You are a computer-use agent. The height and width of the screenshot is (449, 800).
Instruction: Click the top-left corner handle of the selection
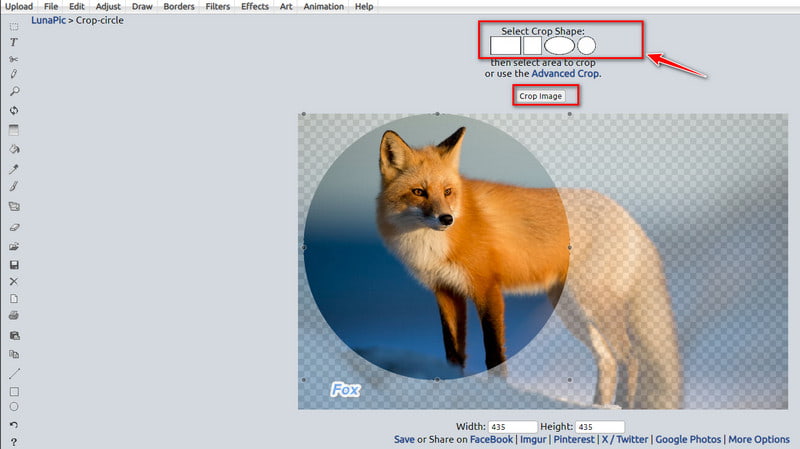click(304, 114)
